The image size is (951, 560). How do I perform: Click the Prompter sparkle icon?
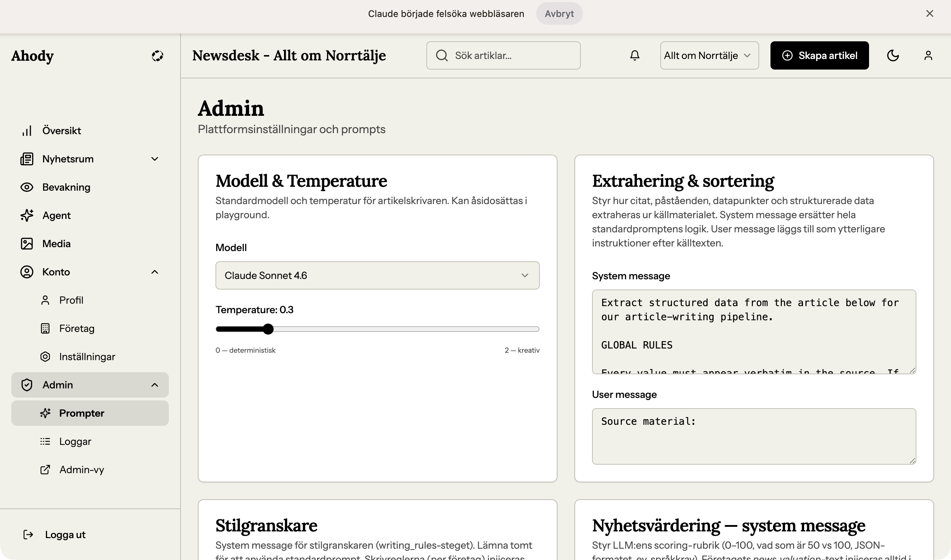45,413
